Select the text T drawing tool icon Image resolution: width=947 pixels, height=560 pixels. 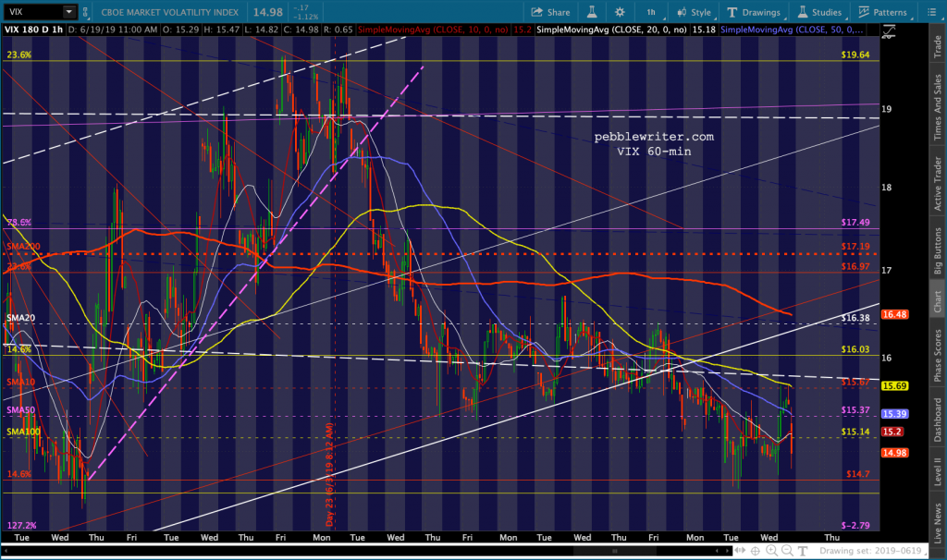tap(802, 551)
